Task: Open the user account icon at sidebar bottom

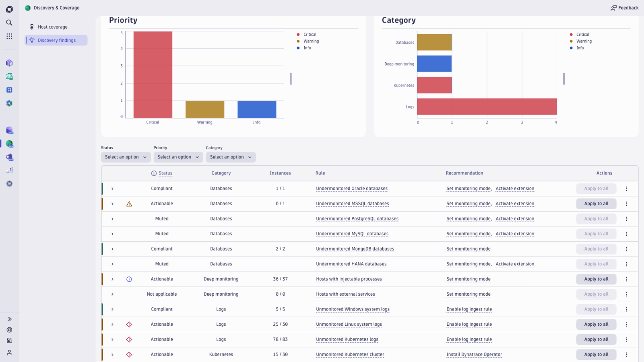Action: (9, 352)
